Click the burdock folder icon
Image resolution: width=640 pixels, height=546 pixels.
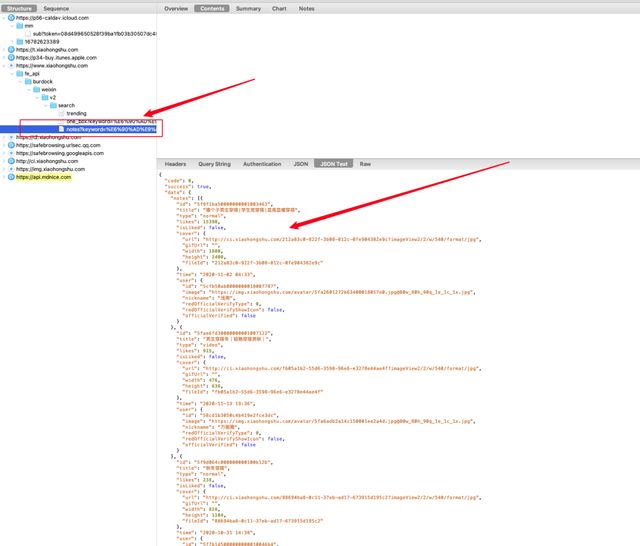click(x=28, y=81)
